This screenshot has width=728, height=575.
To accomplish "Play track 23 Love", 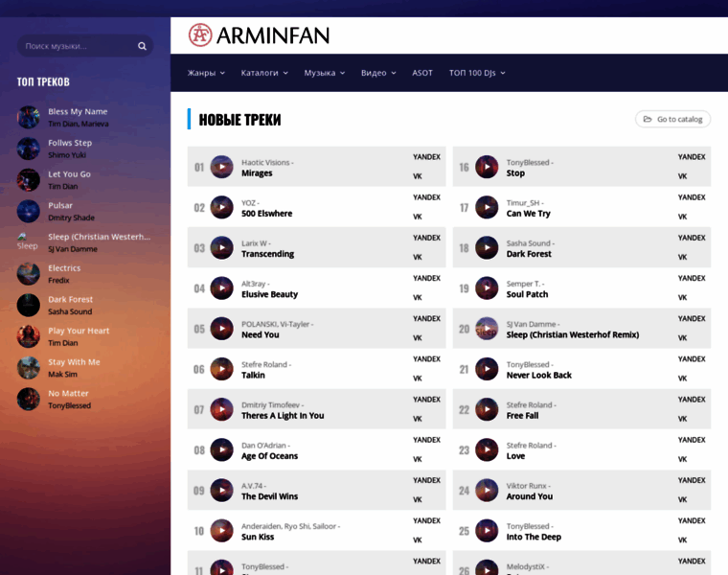I will coord(487,449).
